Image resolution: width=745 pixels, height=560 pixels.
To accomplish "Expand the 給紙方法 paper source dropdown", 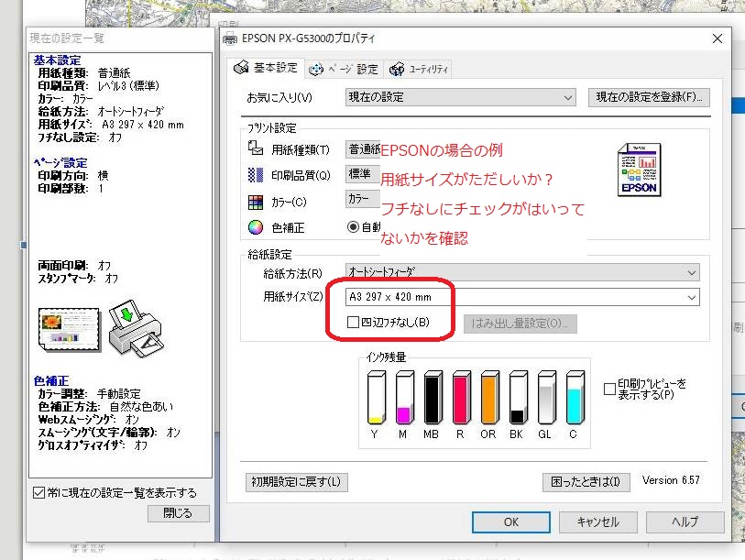I will pos(522,272).
